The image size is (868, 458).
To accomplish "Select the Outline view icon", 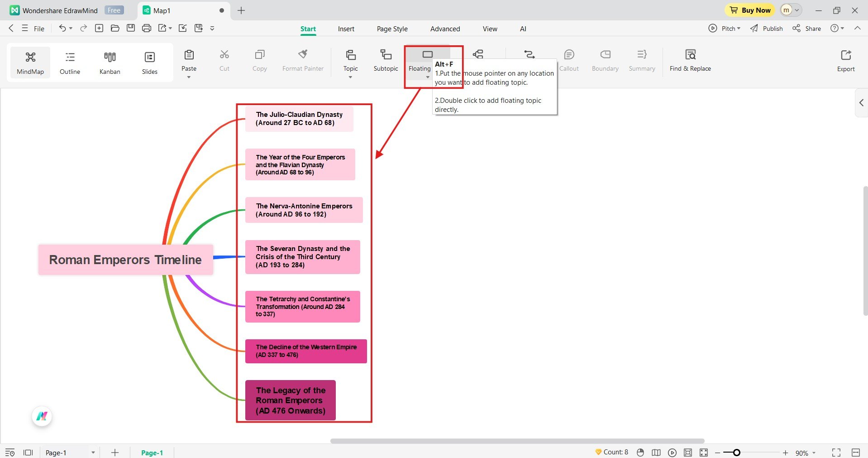I will 70,62.
